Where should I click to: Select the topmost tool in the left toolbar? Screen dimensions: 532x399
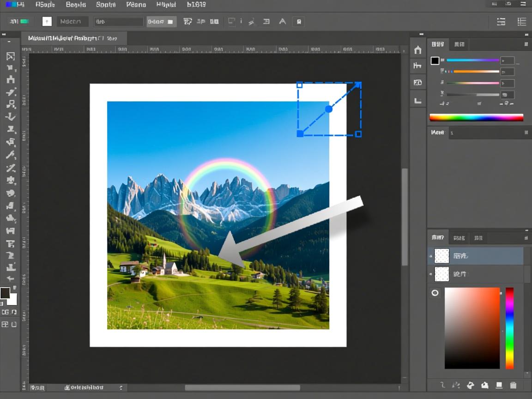tap(10, 56)
